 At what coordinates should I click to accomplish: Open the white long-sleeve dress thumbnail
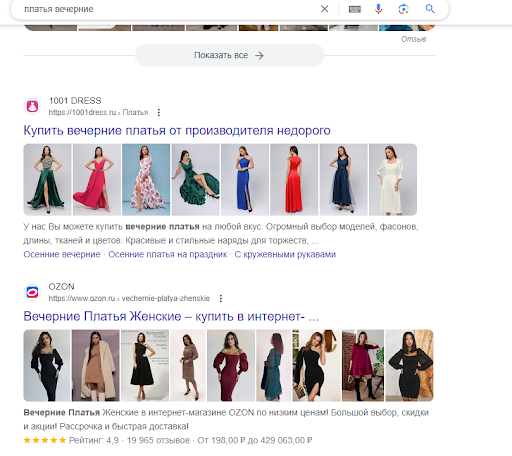[393, 180]
